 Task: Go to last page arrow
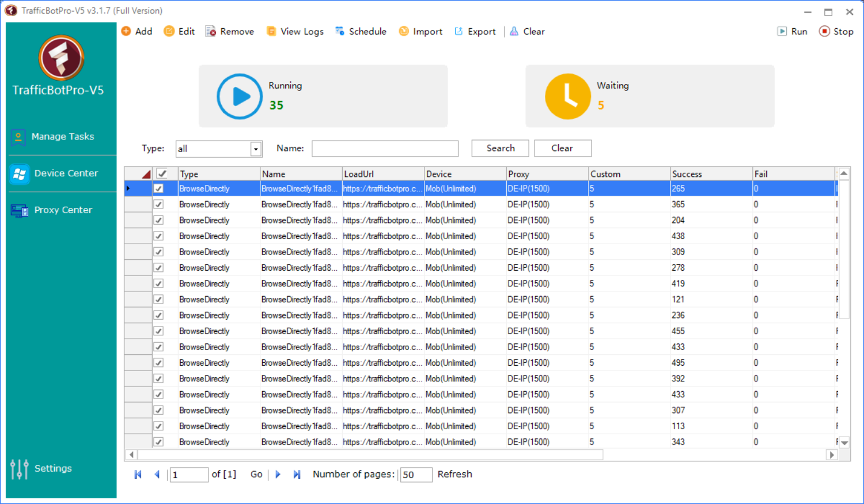pyautogui.click(x=297, y=474)
